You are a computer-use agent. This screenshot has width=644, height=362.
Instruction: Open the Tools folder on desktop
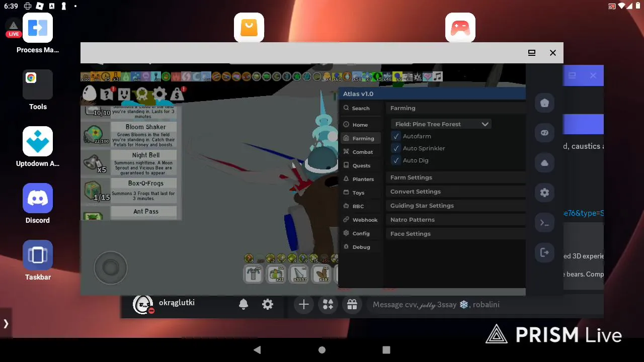tap(38, 90)
